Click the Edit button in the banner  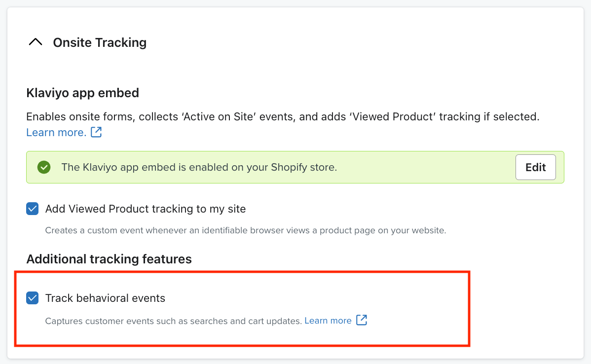click(x=535, y=167)
